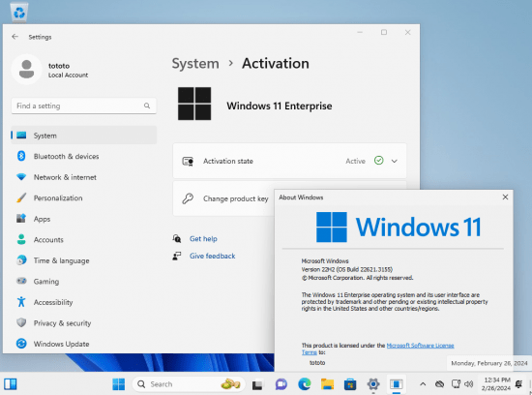This screenshot has height=395, width=532.
Task: Open Chat app on taskbar
Action: [x=281, y=384]
